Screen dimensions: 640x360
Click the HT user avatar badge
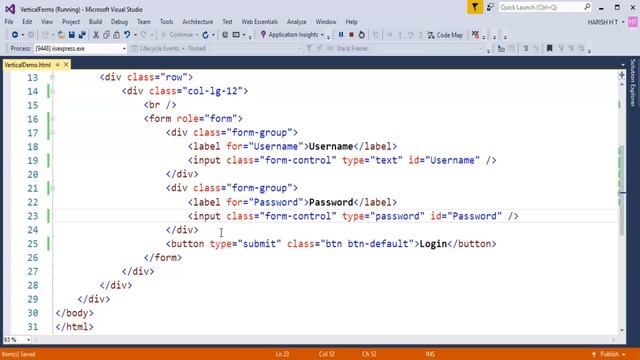[x=633, y=22]
